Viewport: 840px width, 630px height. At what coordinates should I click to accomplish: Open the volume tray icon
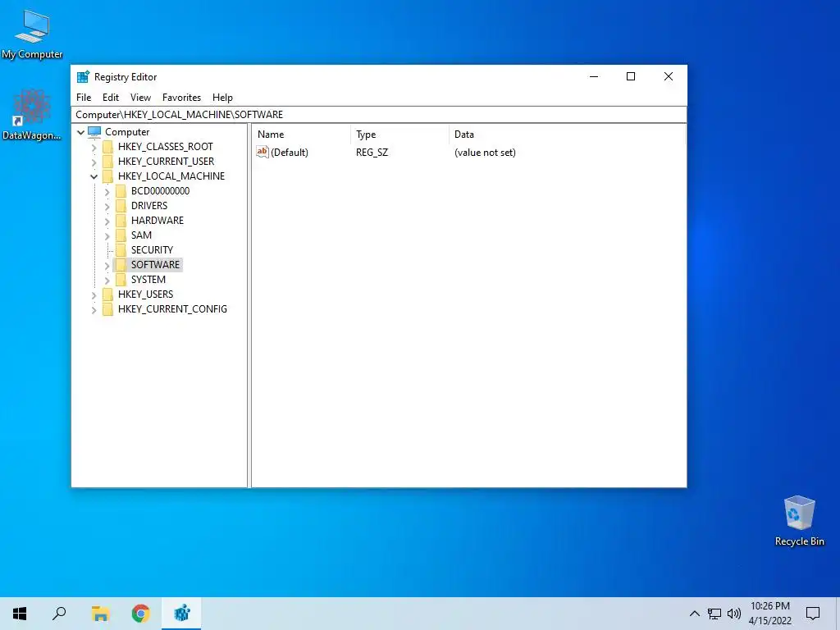tap(734, 614)
